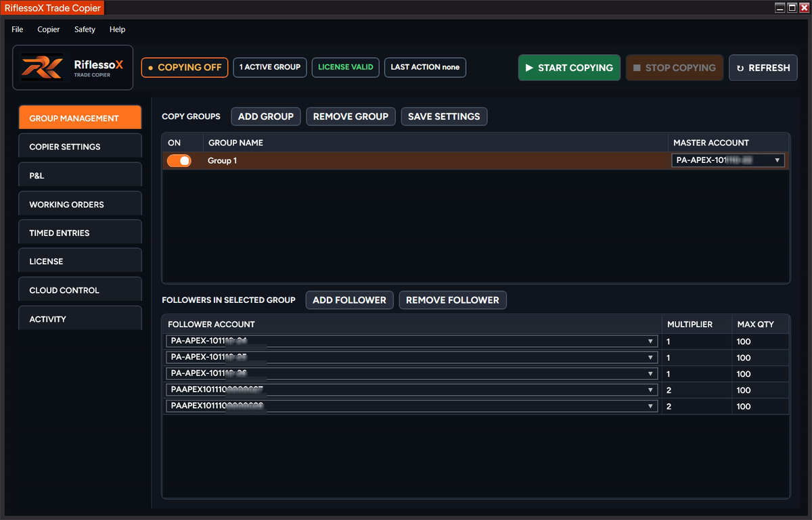View the Activity tab
This screenshot has width=812, height=520.
80,318
